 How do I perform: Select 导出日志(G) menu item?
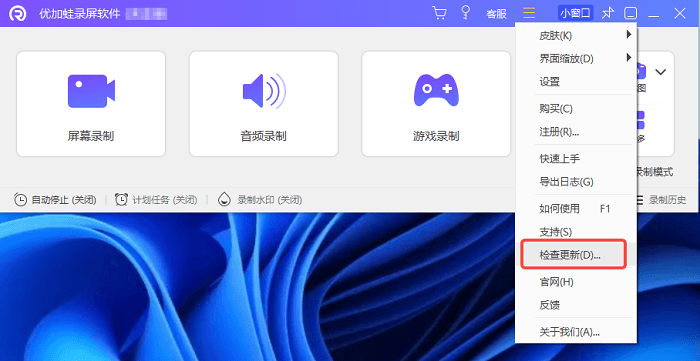click(576, 182)
